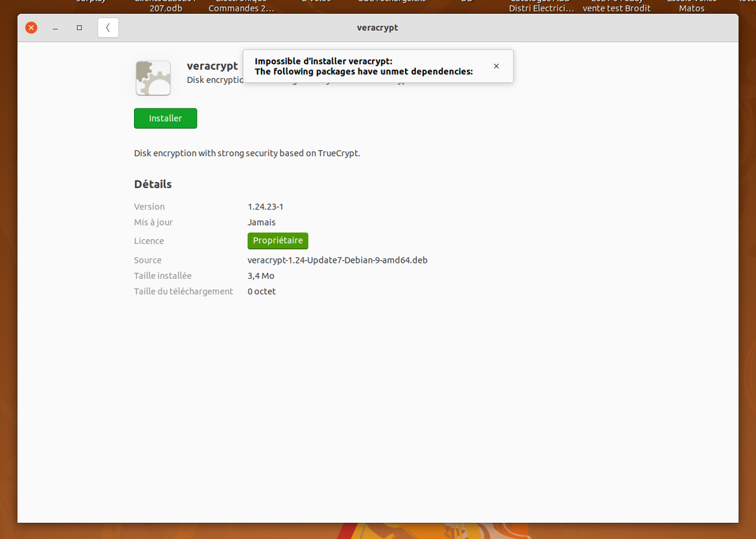The image size is (756, 539).
Task: Click the Licence label
Action: click(x=149, y=241)
